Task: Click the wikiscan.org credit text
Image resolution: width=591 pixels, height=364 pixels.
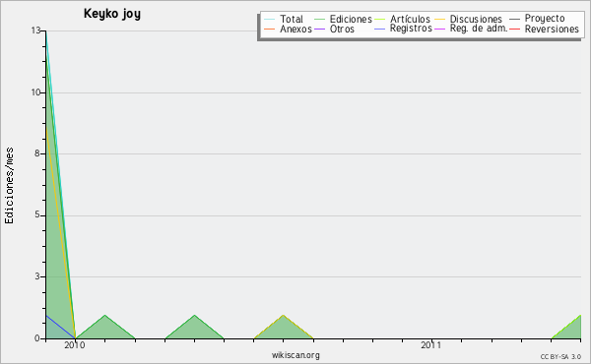Action: [x=295, y=355]
